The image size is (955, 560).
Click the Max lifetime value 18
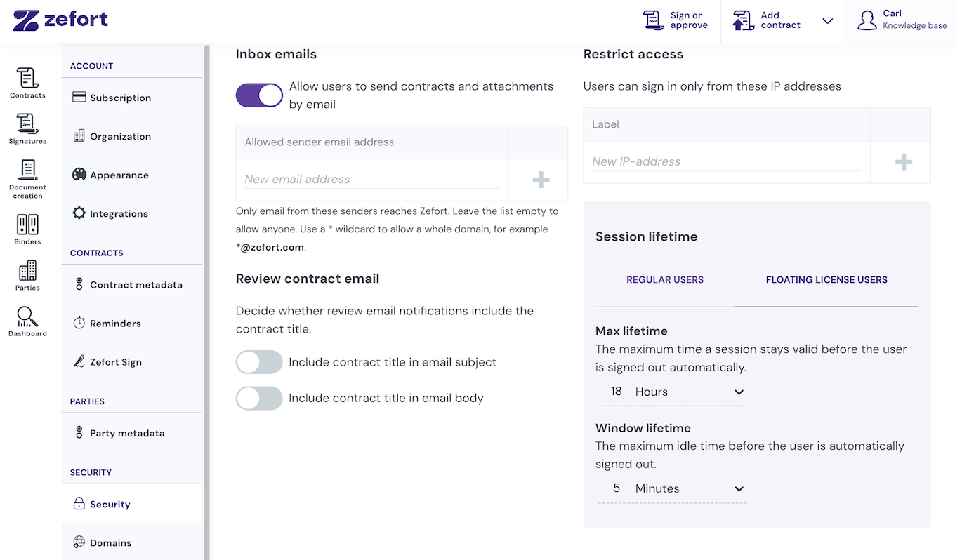616,392
